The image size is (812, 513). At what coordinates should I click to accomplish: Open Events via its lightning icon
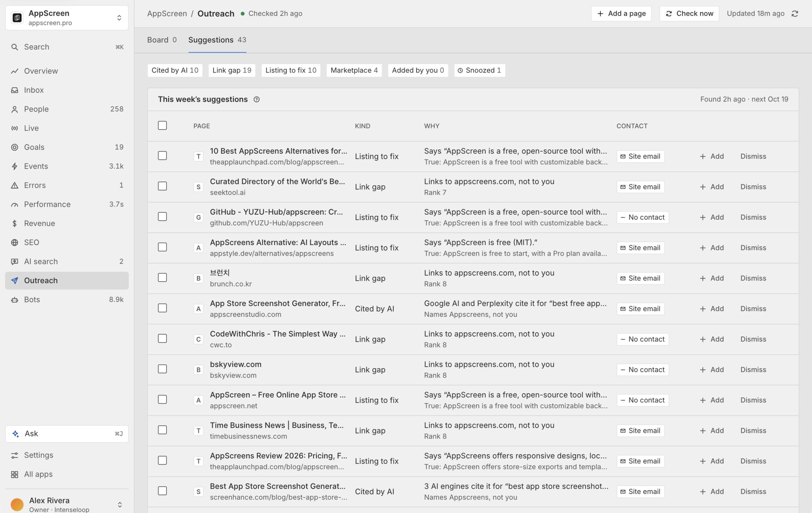(x=14, y=166)
